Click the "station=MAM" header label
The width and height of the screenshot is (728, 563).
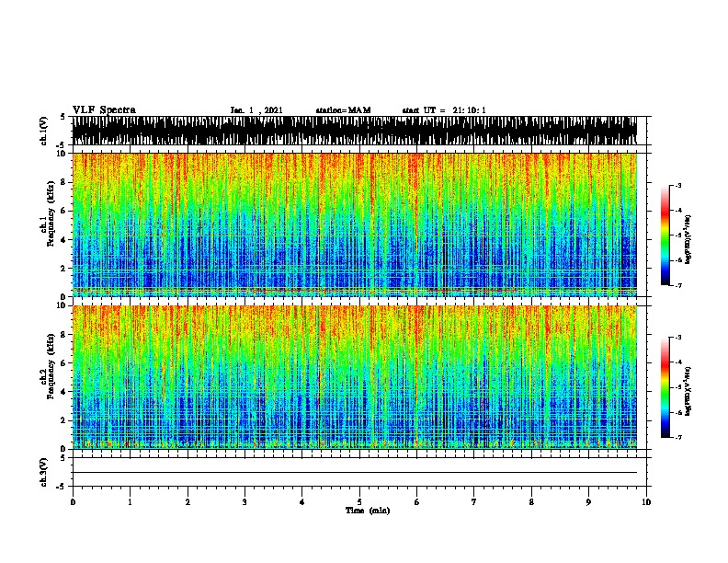pos(343,110)
